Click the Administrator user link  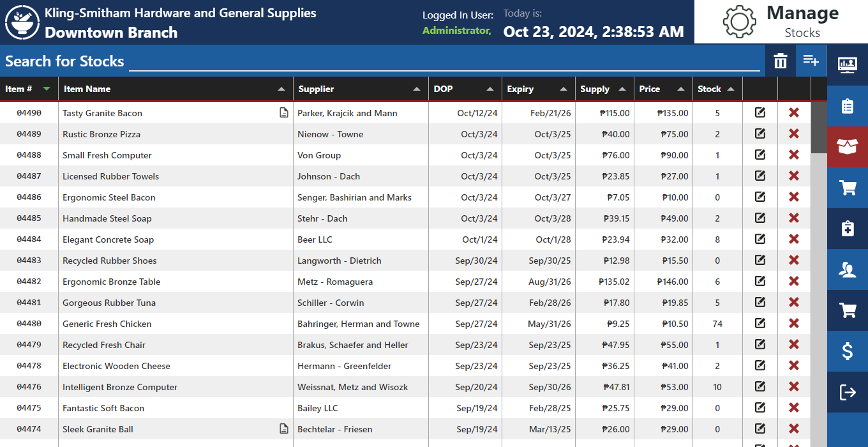(456, 31)
